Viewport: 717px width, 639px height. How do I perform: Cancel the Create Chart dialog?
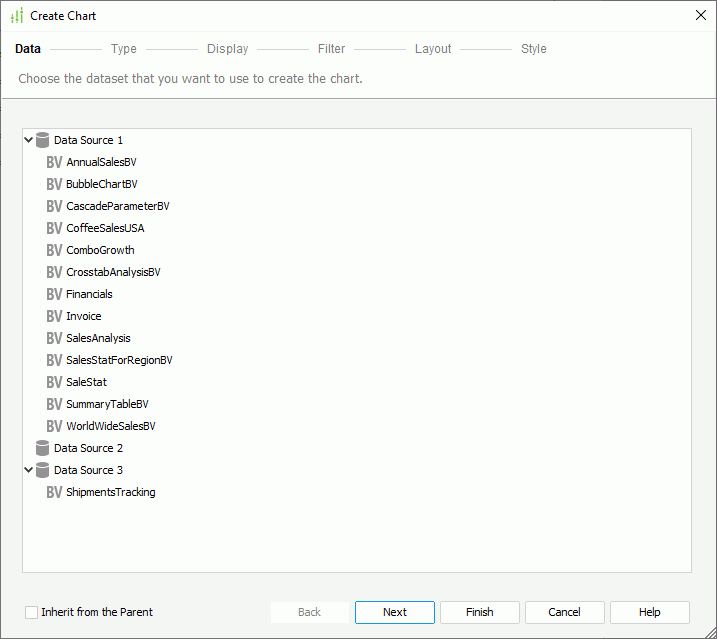coord(565,612)
